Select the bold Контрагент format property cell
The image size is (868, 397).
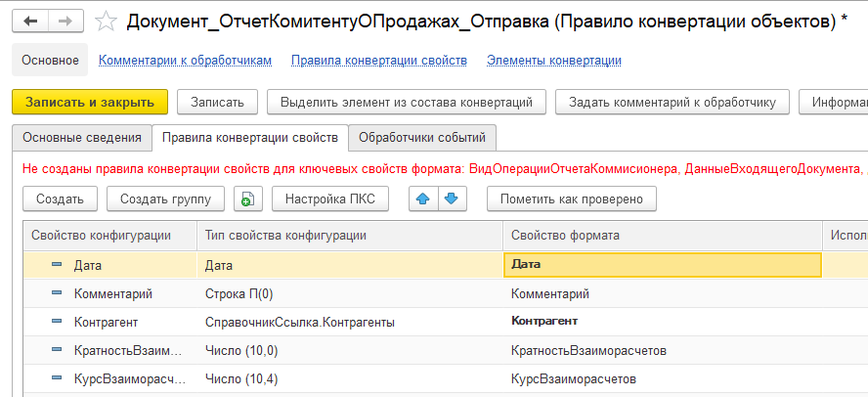click(x=662, y=322)
